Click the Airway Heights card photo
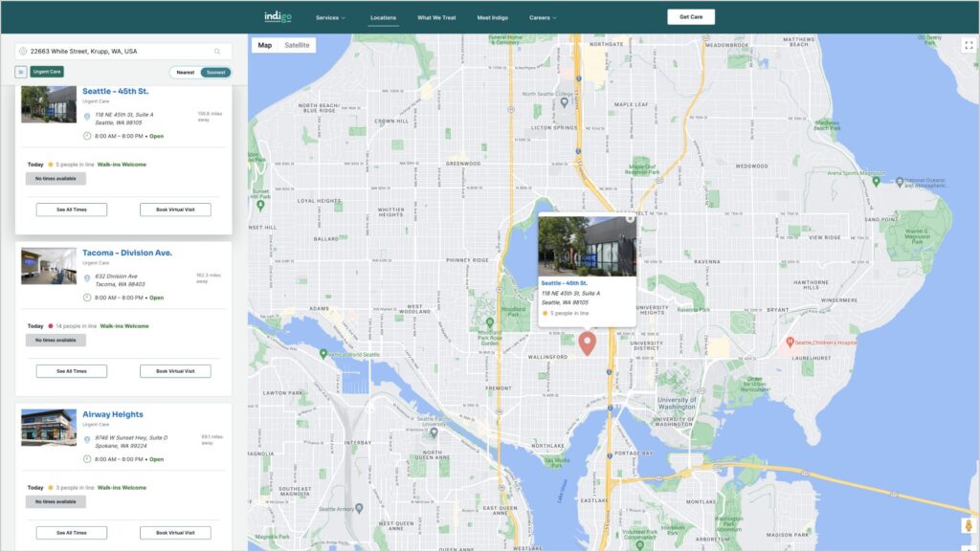The width and height of the screenshot is (980, 552). (49, 428)
